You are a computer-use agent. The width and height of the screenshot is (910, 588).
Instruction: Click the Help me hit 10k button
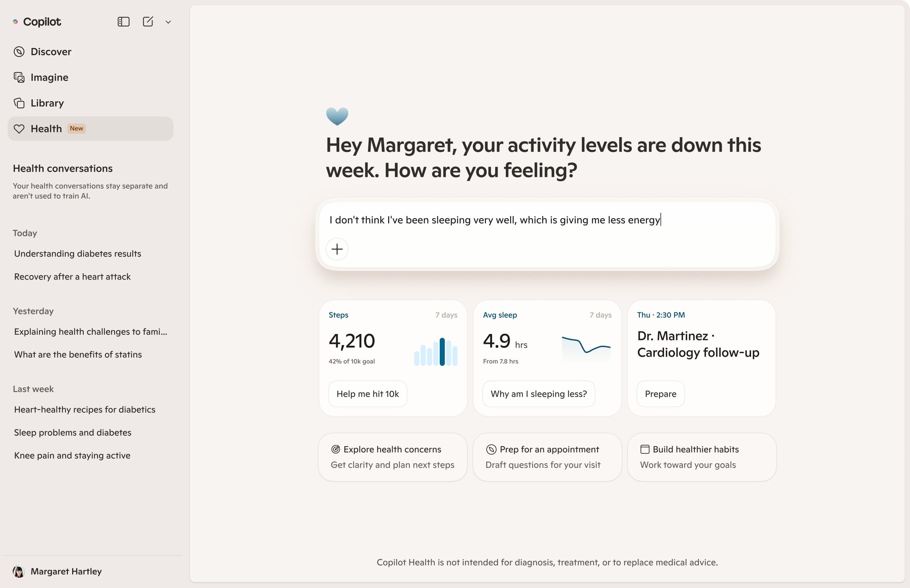point(367,394)
